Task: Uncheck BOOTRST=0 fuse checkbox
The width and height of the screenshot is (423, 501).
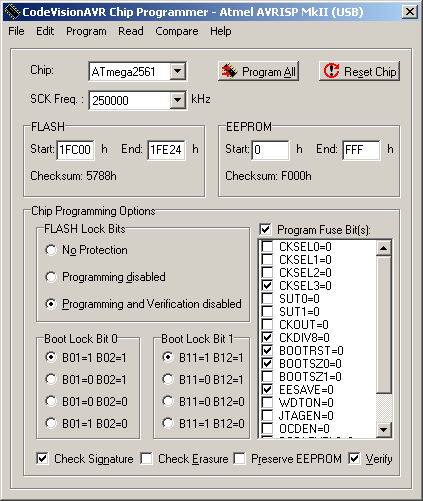Action: pyautogui.click(x=267, y=350)
